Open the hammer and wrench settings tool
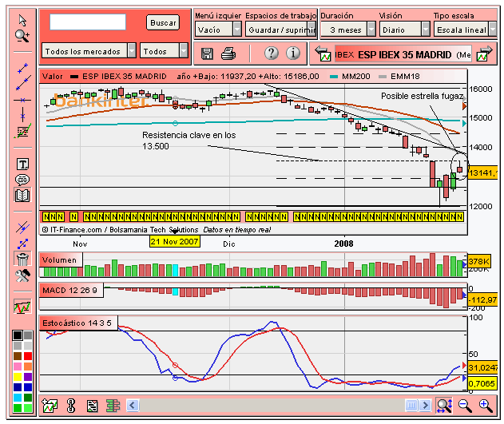 (22, 275)
